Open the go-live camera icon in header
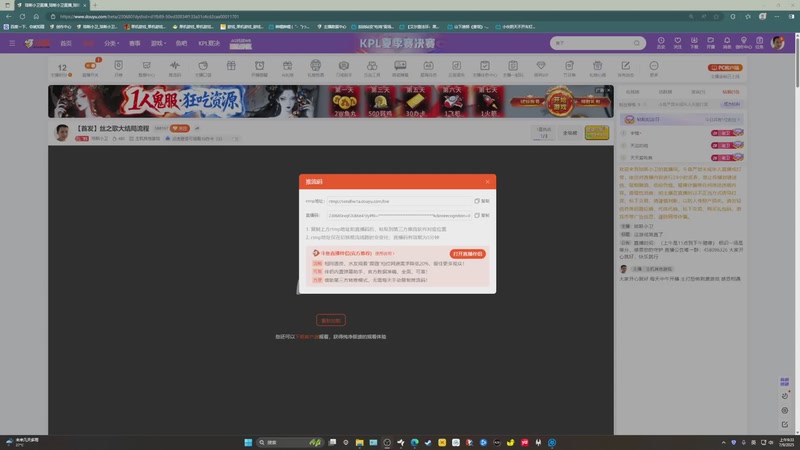Viewport: 800px width, 450px height. coord(710,42)
